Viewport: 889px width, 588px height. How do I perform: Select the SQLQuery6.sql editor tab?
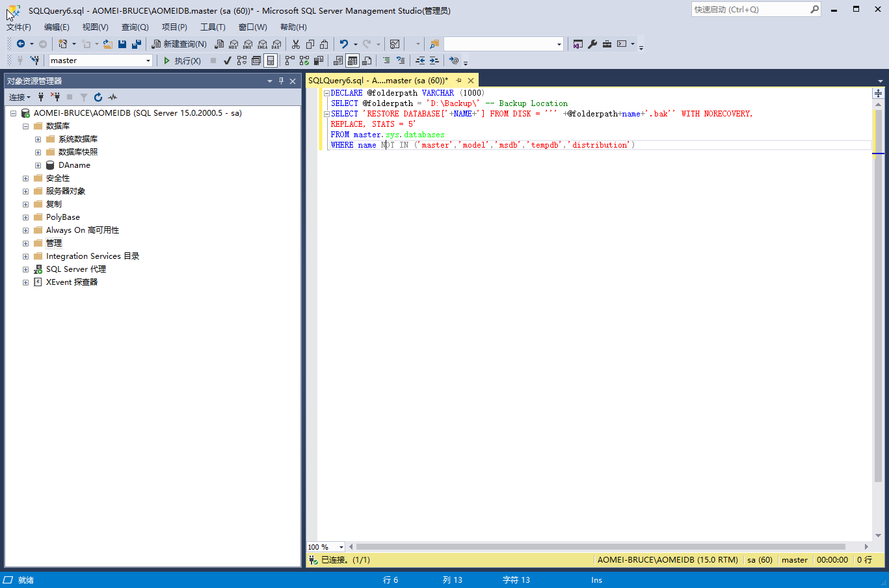tap(377, 81)
